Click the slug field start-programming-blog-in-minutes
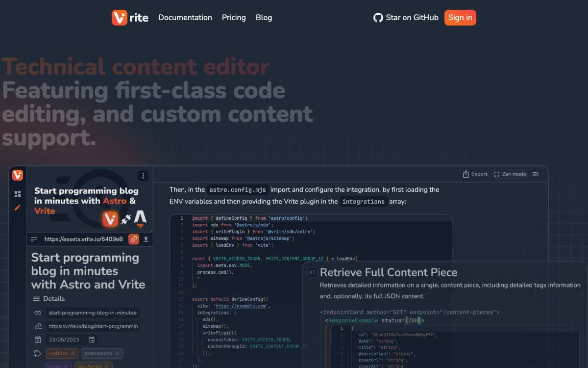The width and height of the screenshot is (588, 368). [93, 313]
